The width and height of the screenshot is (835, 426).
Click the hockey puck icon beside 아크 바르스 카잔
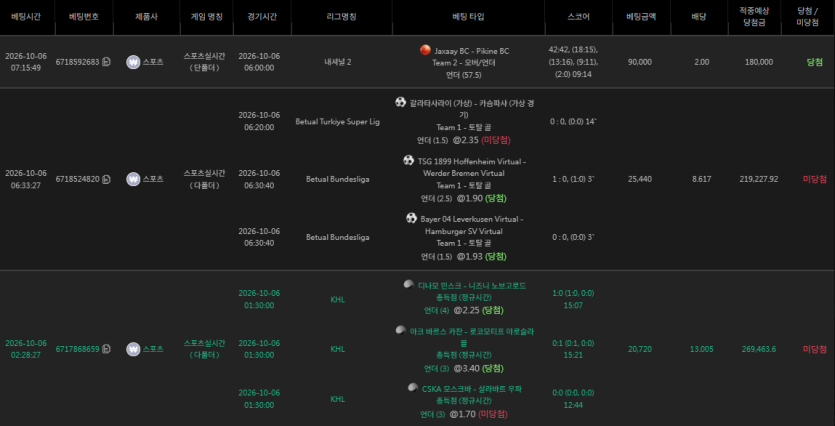coord(400,330)
